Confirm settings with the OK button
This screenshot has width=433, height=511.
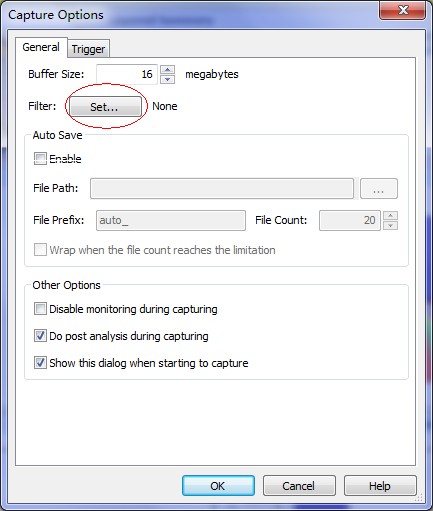click(218, 486)
